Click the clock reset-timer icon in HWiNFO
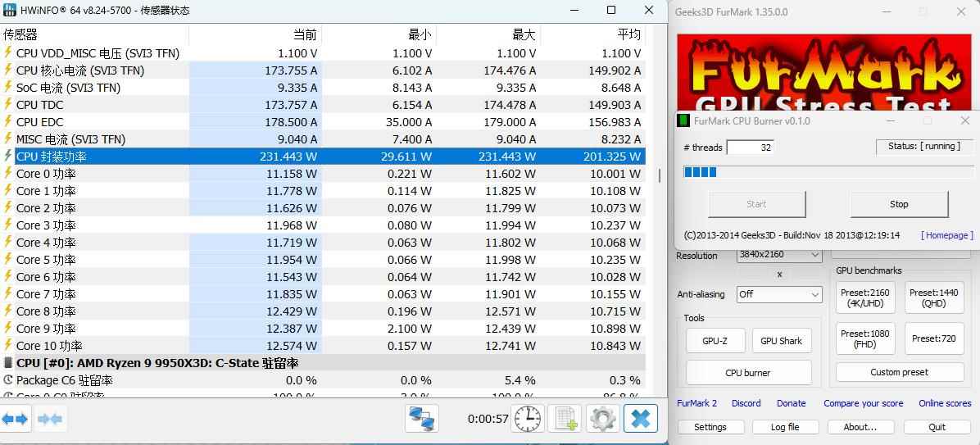Viewport: 980px width, 445px height. [529, 419]
